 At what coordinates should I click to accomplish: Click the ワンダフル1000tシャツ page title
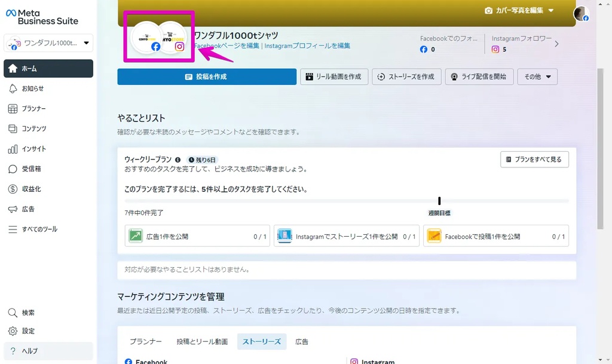point(236,35)
